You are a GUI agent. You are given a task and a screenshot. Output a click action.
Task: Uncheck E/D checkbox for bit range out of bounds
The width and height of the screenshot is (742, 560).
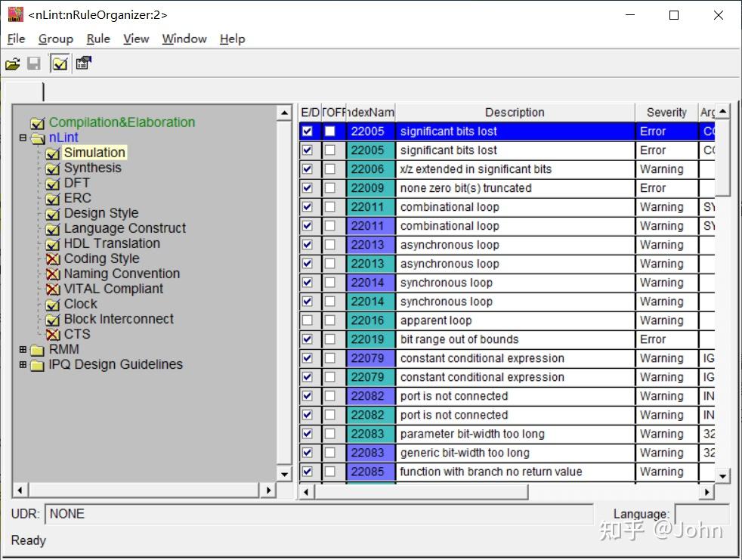coord(307,339)
